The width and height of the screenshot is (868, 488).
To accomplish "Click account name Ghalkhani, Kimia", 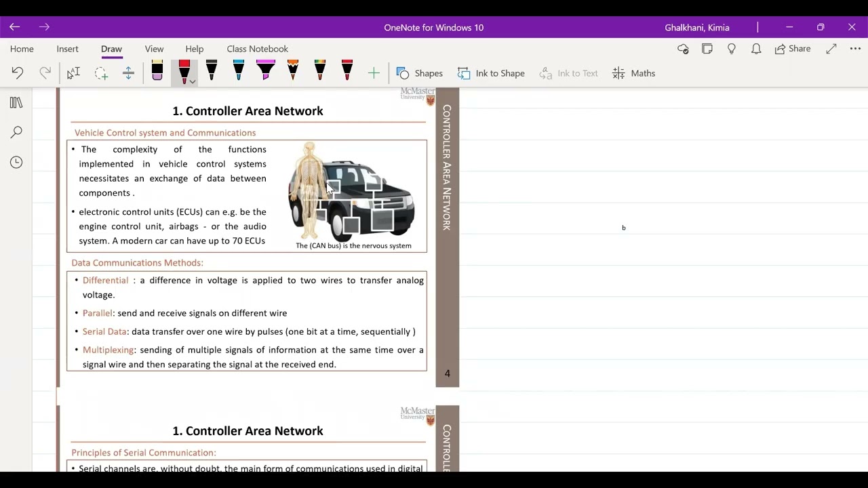I will [x=697, y=27].
